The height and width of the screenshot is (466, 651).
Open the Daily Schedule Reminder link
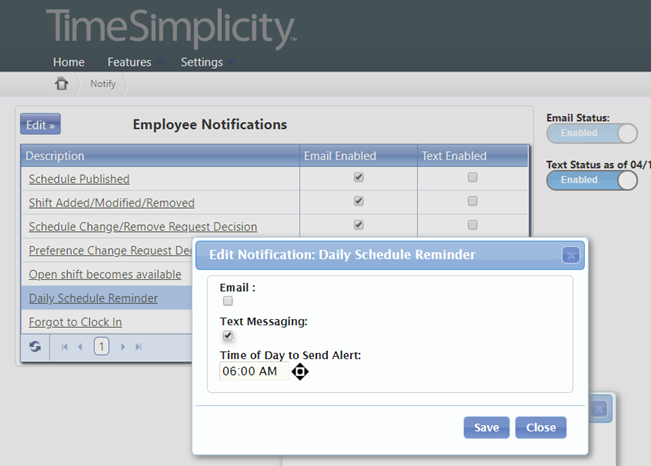pos(93,298)
